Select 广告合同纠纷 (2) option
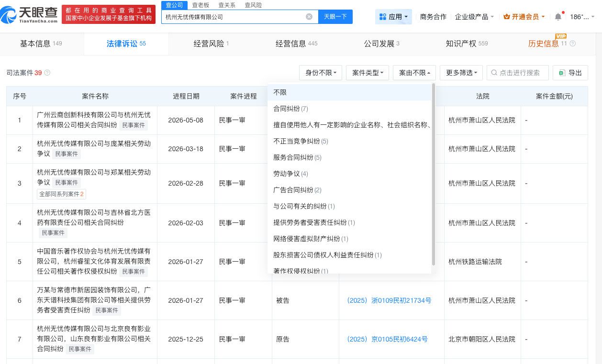Image resolution: width=602 pixels, height=364 pixels. [x=350, y=190]
